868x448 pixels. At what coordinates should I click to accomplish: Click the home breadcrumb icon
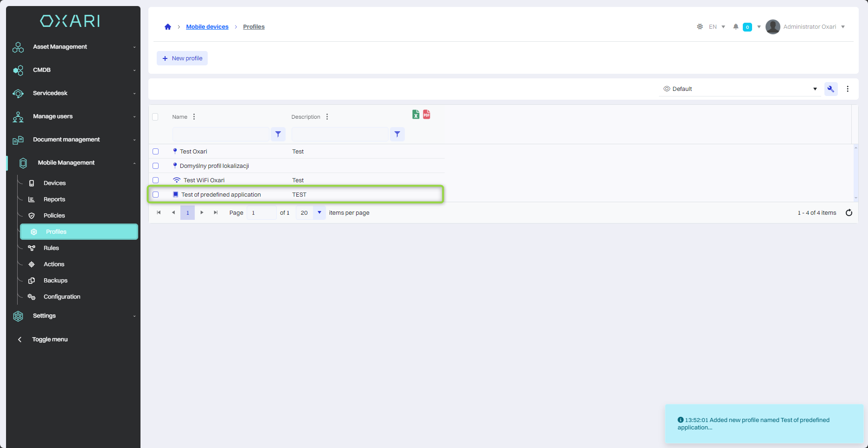coord(168,27)
